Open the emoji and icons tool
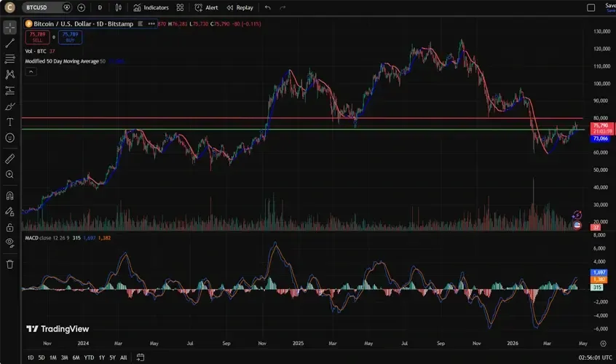Image resolution: width=616 pixels, height=364 pixels. tap(9, 138)
